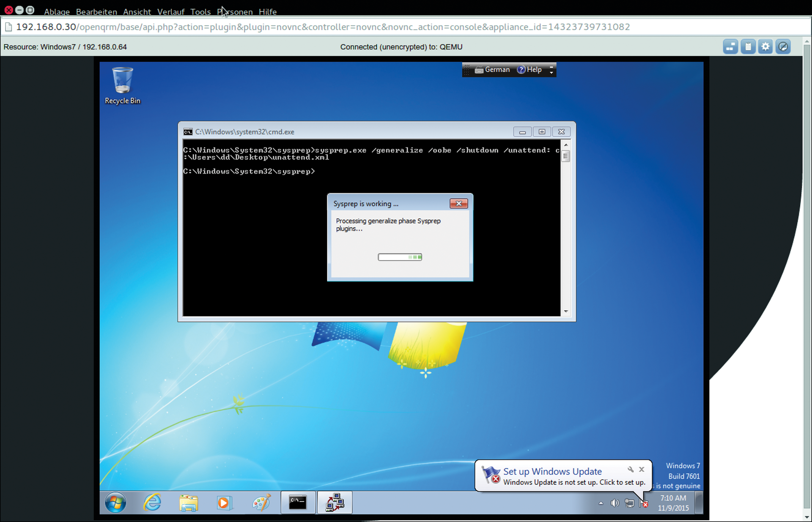Image resolution: width=812 pixels, height=522 pixels.
Task: Click the Help button on the language bar
Action: (529, 69)
